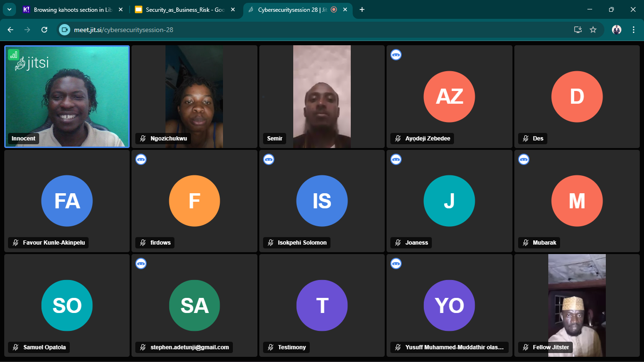Click the install app icon in address bar

(578, 30)
